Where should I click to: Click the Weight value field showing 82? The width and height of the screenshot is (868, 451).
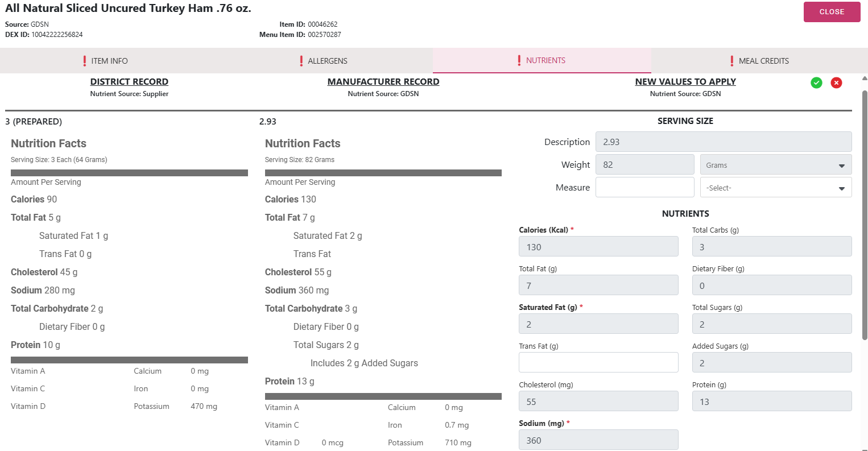click(644, 164)
